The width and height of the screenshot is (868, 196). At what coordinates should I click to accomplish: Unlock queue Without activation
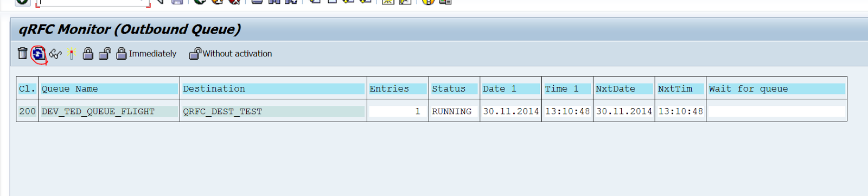(231, 53)
